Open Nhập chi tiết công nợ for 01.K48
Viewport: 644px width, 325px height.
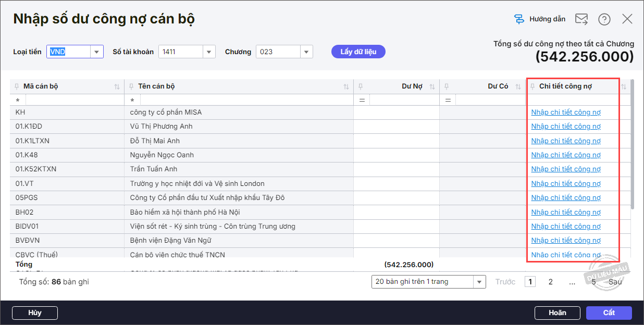click(x=566, y=155)
